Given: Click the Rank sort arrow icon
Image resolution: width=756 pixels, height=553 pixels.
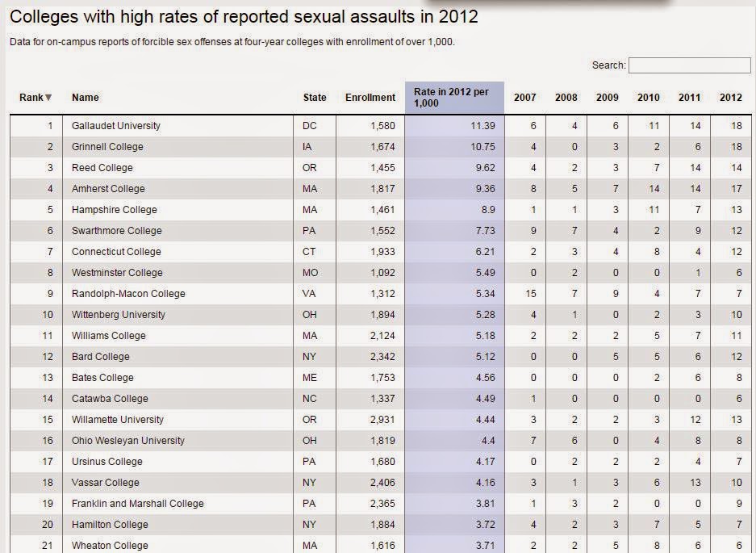Looking at the screenshot, I should click(48, 98).
